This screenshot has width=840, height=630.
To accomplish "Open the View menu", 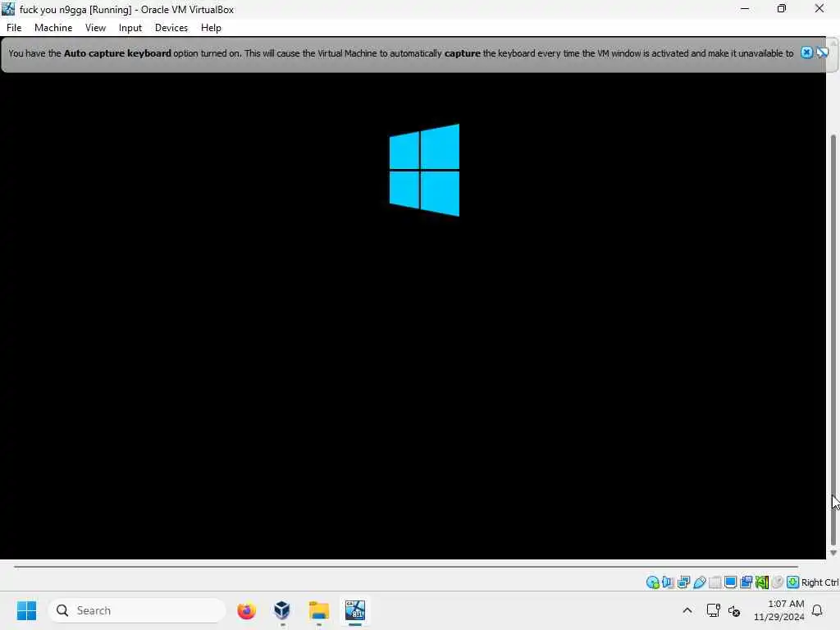I will point(95,28).
